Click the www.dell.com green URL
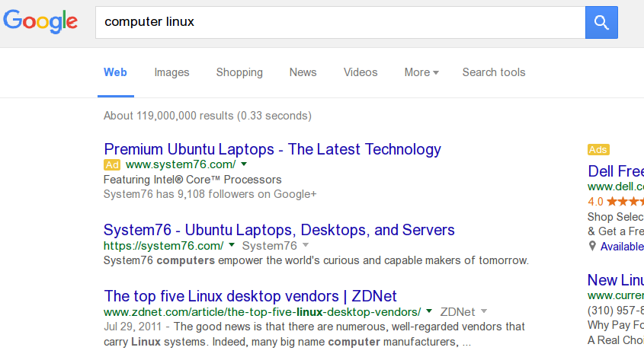The height and width of the screenshot is (357, 644). 616,186
